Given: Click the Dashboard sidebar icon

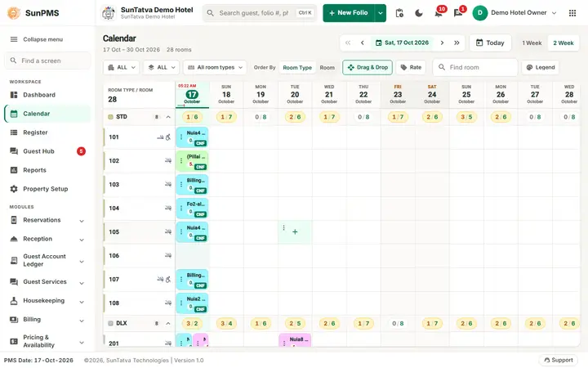Looking at the screenshot, I should point(14,95).
